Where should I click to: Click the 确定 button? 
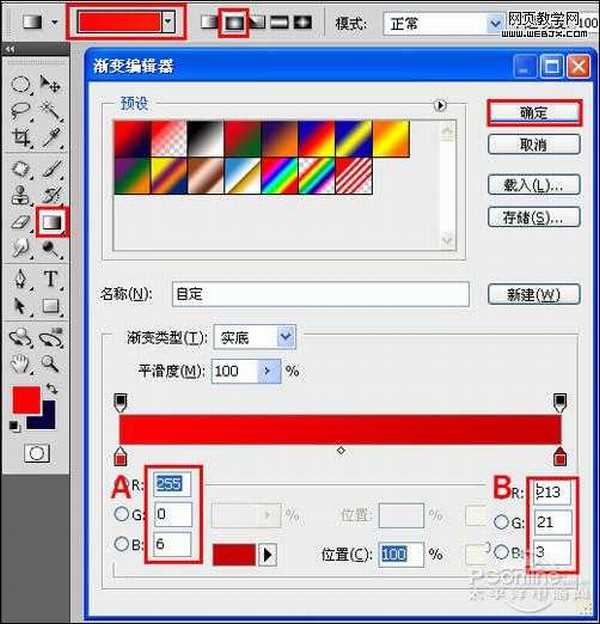tap(534, 112)
